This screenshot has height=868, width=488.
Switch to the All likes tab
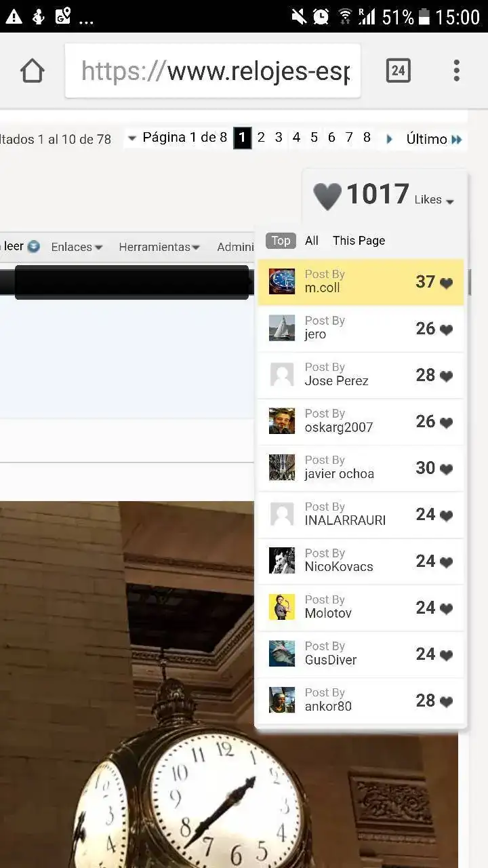tap(312, 241)
